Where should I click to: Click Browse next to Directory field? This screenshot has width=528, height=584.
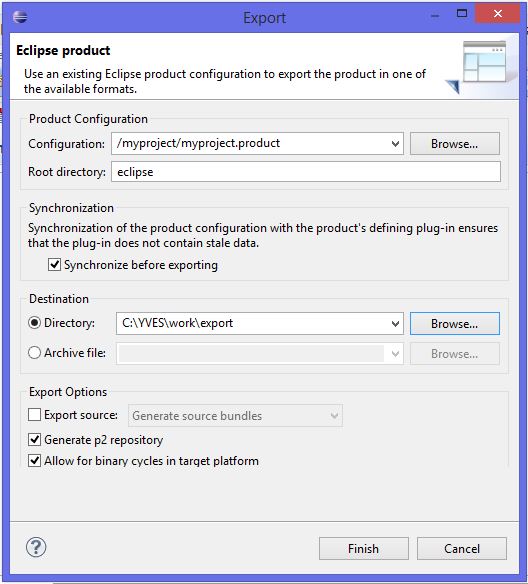(455, 323)
